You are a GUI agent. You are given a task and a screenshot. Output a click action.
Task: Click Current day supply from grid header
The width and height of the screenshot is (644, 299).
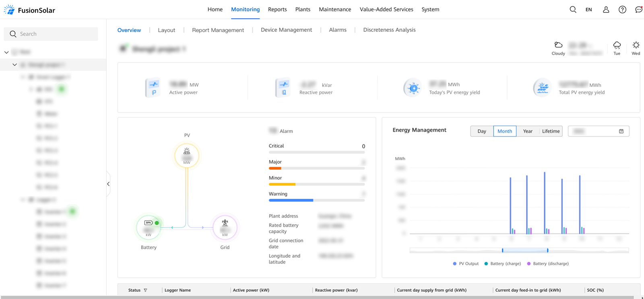pos(431,290)
